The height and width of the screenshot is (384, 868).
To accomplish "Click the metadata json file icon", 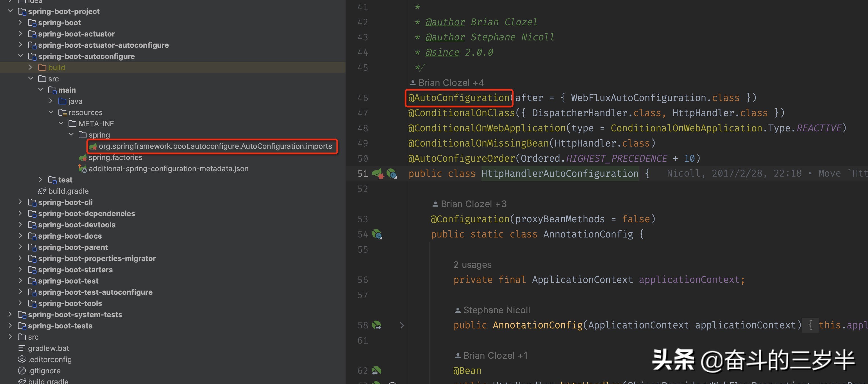I will [x=83, y=168].
